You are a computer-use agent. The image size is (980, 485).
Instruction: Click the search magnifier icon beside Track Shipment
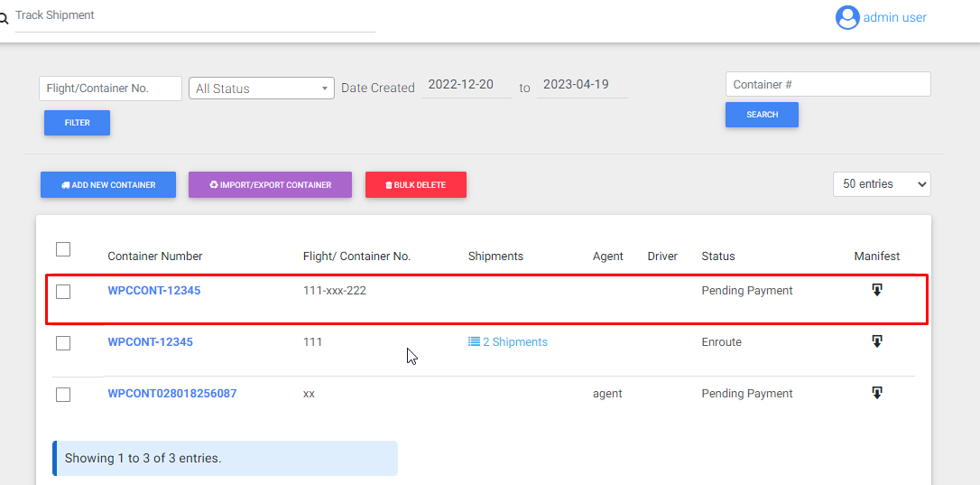(4, 19)
